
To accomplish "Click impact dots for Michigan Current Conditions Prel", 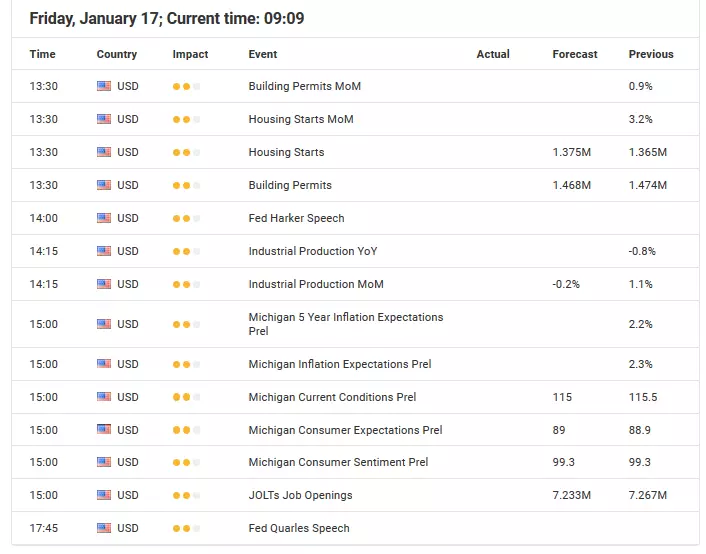I will pyautogui.click(x=186, y=397).
